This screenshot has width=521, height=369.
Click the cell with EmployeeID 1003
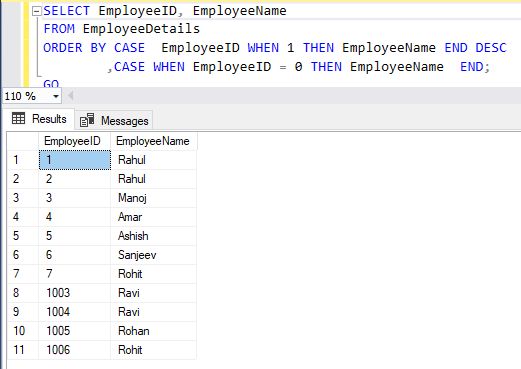75,293
